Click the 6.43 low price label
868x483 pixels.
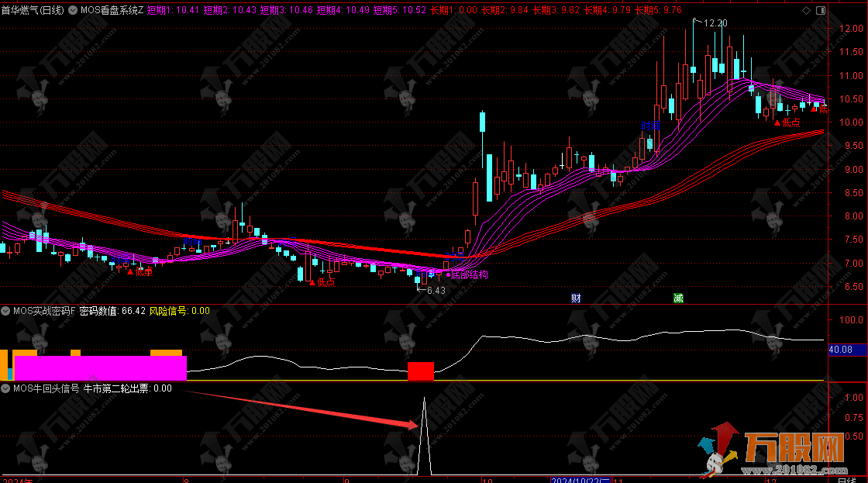click(x=436, y=290)
